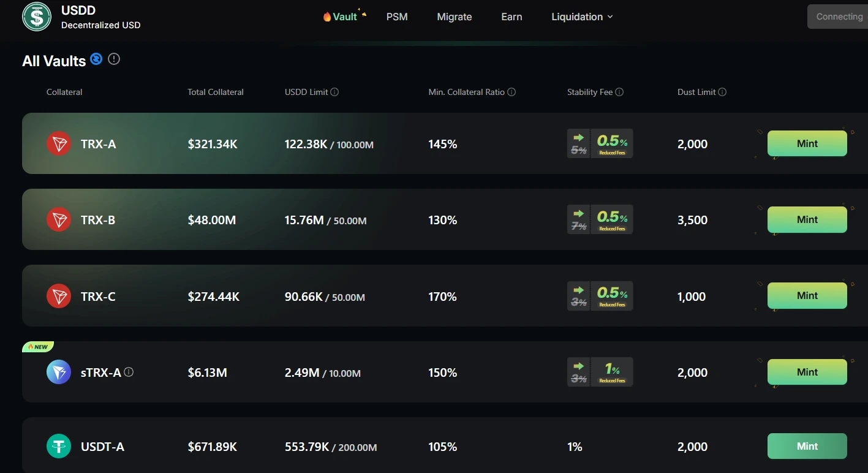Click the sTRX-A token icon
This screenshot has width=868, height=473.
[58, 372]
